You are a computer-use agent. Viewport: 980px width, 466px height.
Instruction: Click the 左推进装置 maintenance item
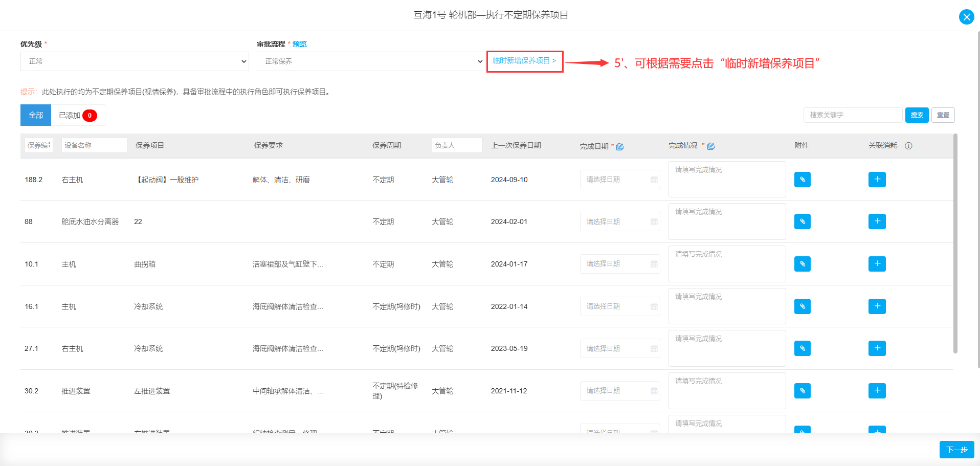(152, 391)
